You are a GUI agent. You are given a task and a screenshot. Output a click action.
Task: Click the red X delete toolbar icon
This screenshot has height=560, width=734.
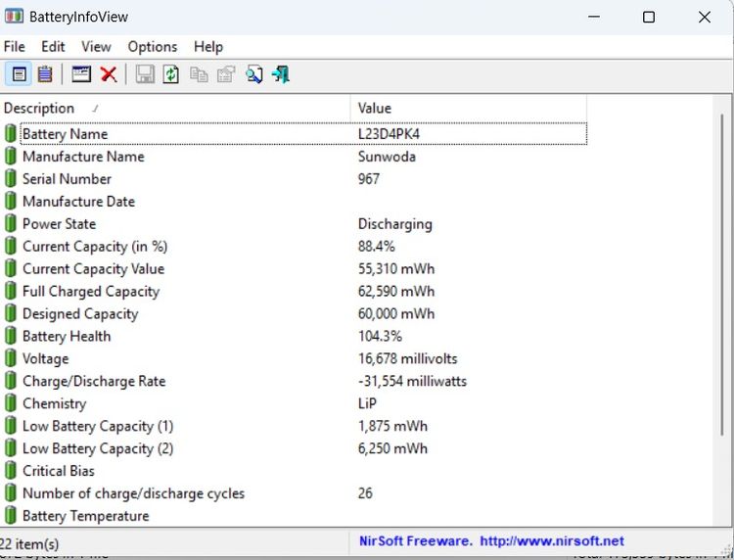109,74
